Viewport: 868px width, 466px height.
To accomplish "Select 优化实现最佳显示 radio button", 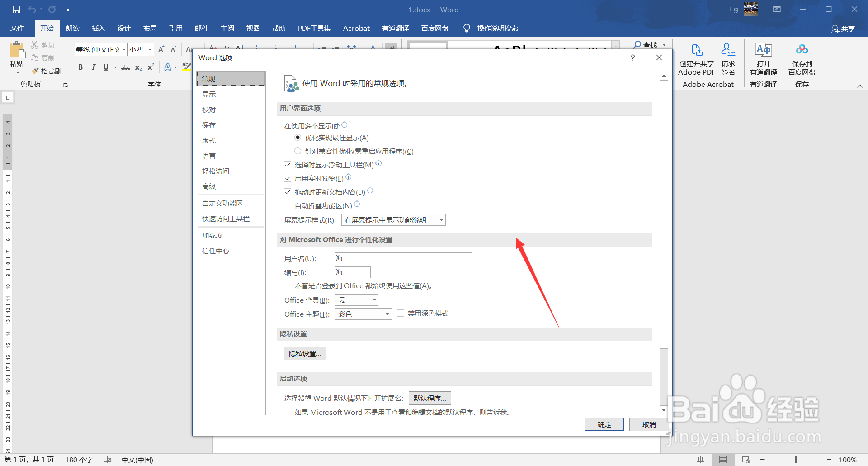I will tap(297, 138).
